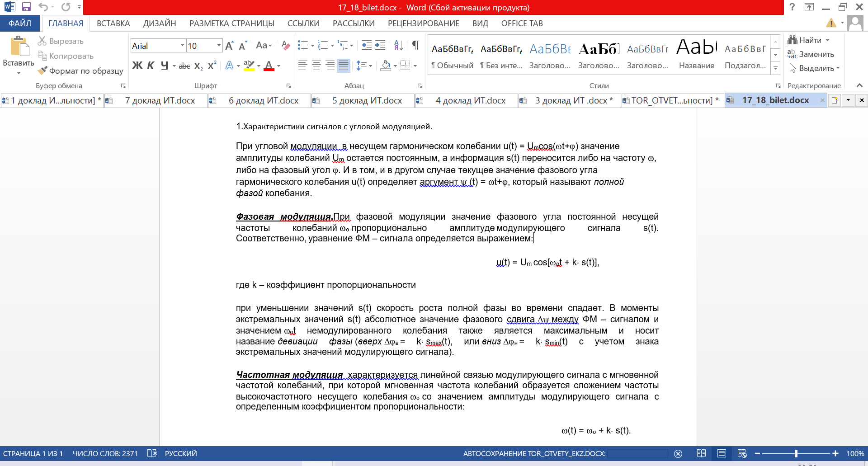
Task: Switch to web layout view icon
Action: 742,453
